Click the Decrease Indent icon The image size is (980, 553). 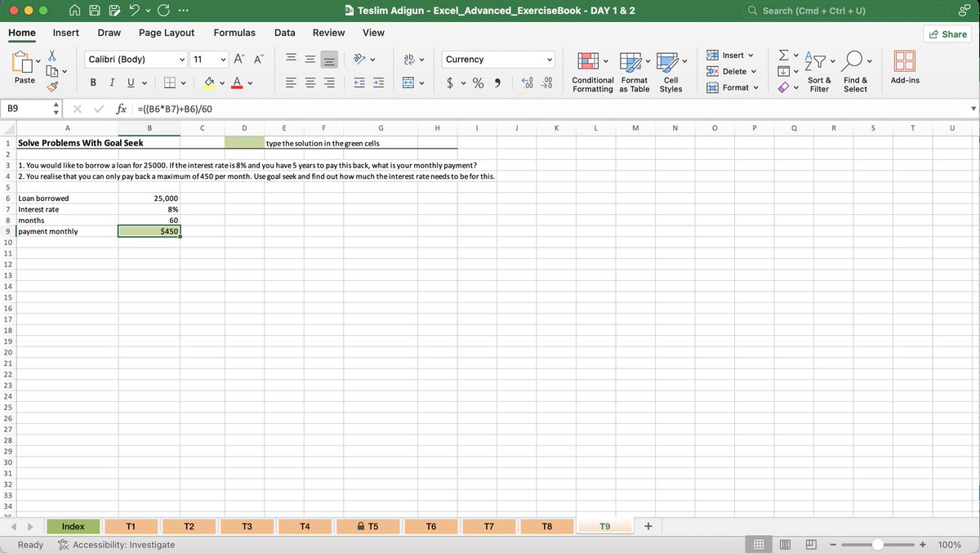point(359,83)
